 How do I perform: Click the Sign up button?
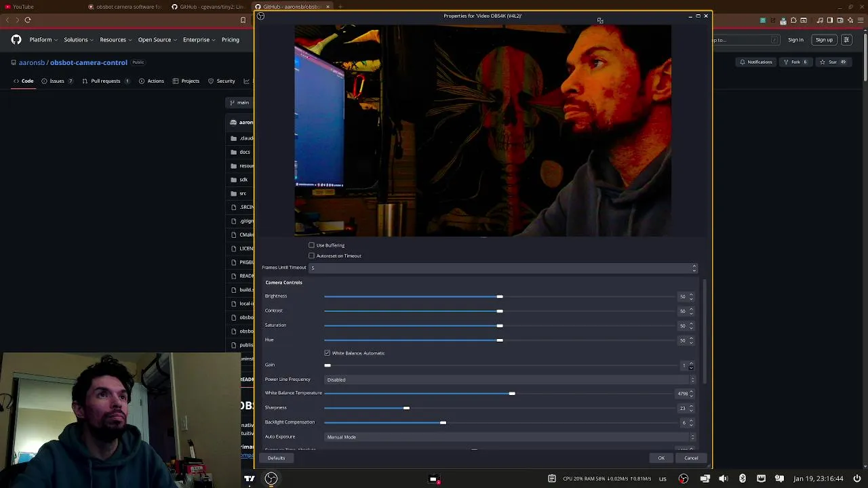pos(824,40)
